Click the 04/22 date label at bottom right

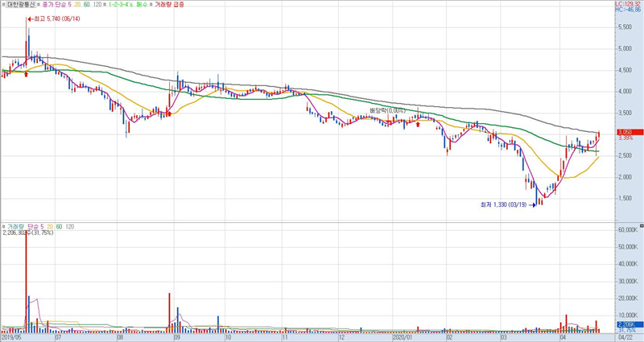tap(625, 338)
